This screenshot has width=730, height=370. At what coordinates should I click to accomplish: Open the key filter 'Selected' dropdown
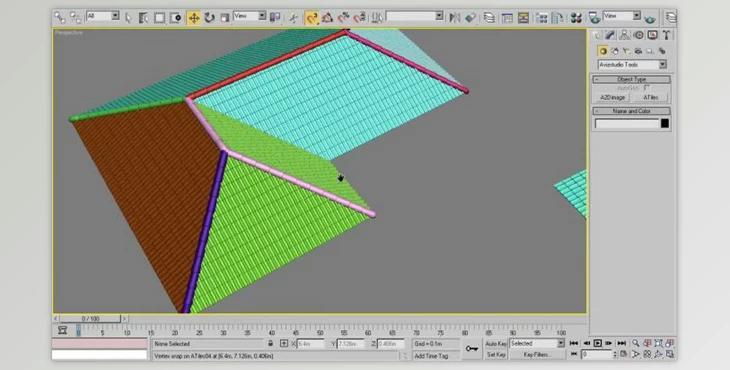(537, 343)
